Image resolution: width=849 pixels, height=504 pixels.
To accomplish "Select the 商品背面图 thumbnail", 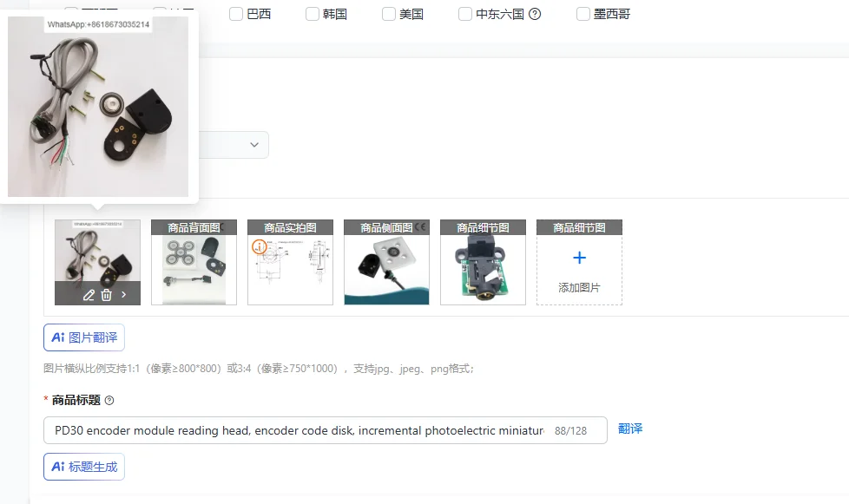I will tap(194, 262).
